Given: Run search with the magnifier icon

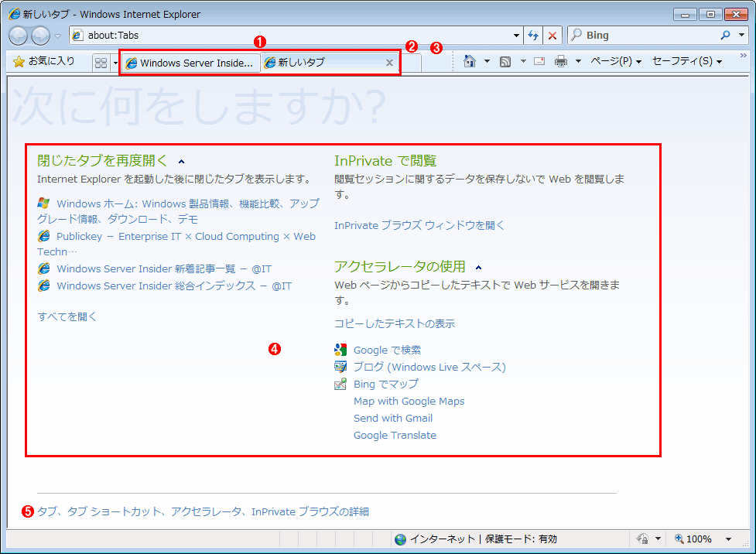Looking at the screenshot, I should click(x=725, y=35).
